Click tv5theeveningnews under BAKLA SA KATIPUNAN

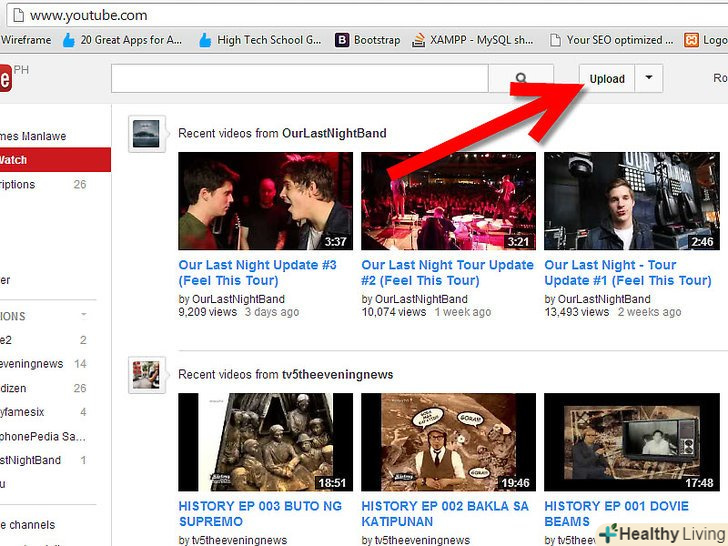pyautogui.click(x=422, y=540)
